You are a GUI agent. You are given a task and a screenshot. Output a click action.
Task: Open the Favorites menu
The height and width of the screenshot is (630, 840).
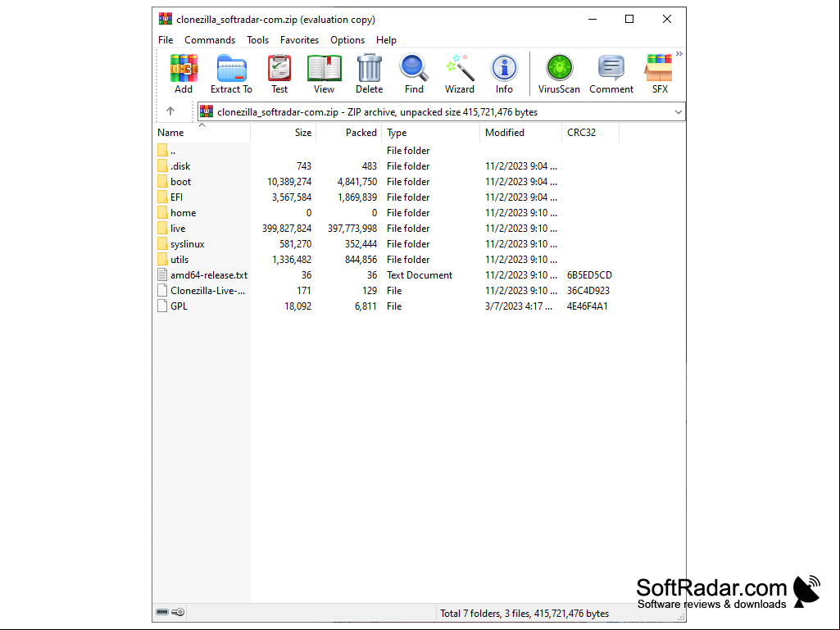tap(299, 40)
